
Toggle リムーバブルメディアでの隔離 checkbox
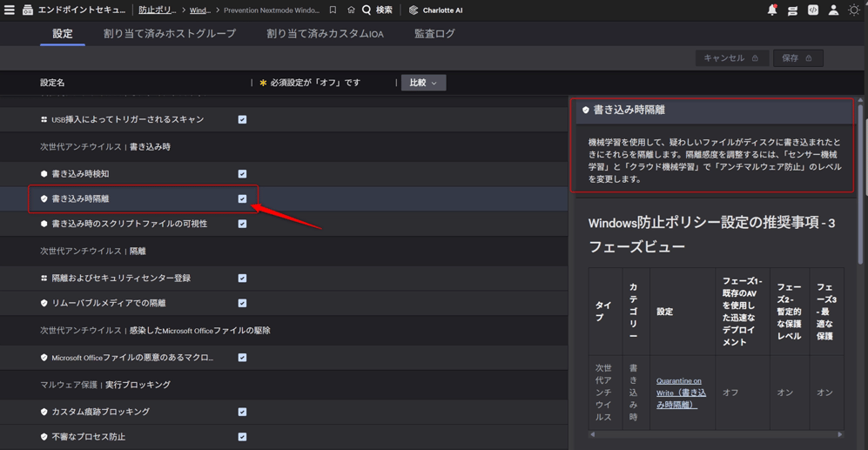[x=242, y=303]
